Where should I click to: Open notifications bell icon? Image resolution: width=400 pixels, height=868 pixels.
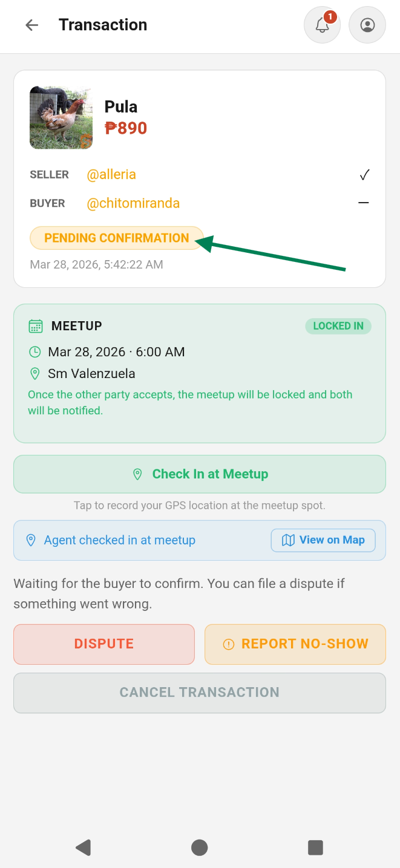[322, 25]
